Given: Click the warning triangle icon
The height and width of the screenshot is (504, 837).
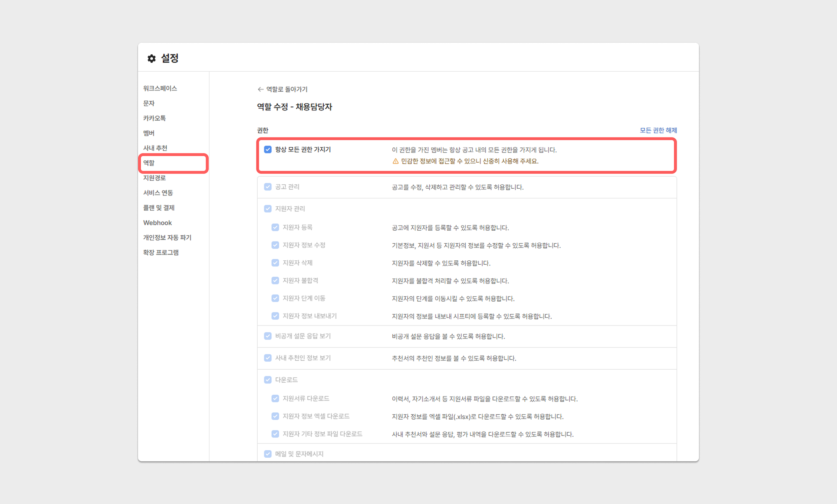Looking at the screenshot, I should [x=395, y=161].
